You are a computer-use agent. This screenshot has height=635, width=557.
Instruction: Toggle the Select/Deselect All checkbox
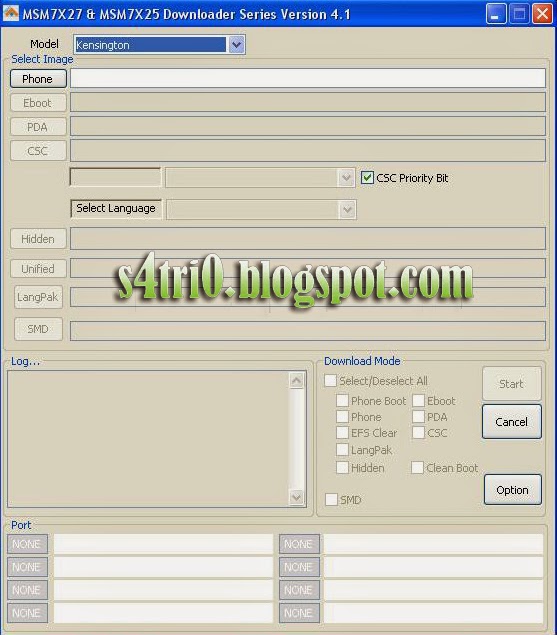pyautogui.click(x=331, y=380)
